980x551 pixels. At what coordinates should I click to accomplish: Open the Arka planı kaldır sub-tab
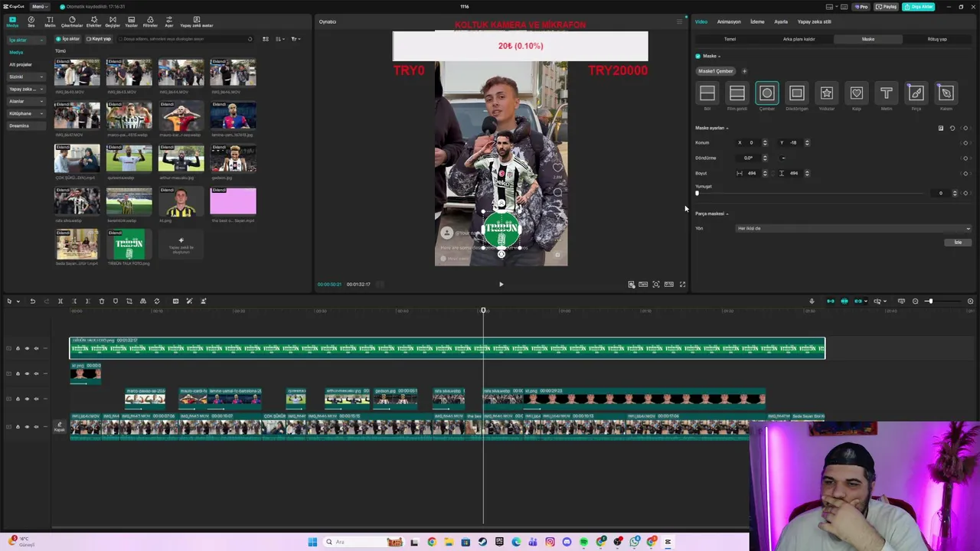click(799, 39)
